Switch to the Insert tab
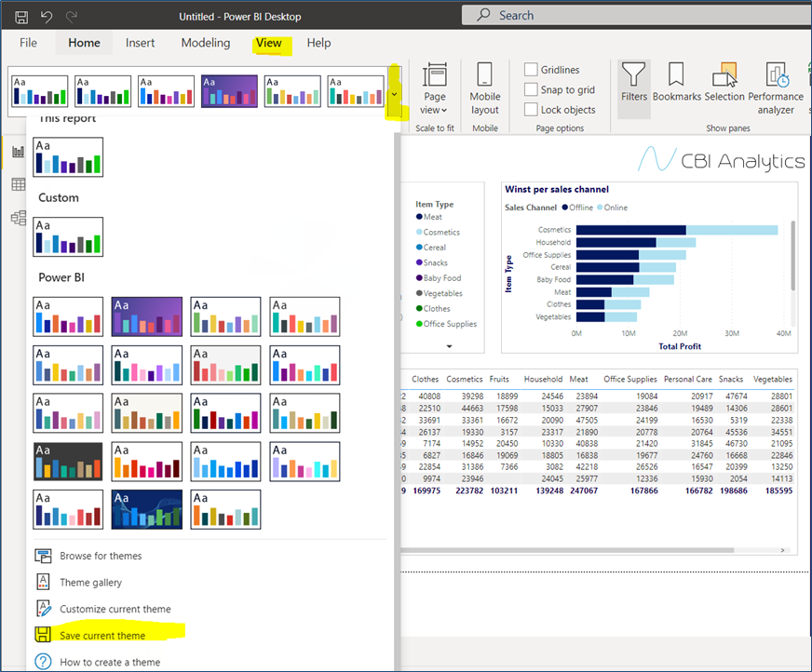Image resolution: width=812 pixels, height=672 pixels. click(140, 43)
